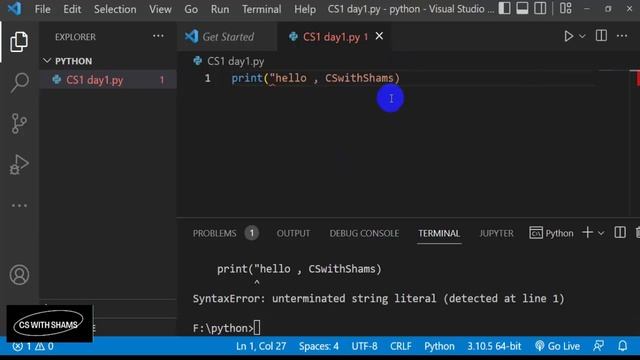
Task: Close the CS1 day1.py editor tab
Action: 379,36
